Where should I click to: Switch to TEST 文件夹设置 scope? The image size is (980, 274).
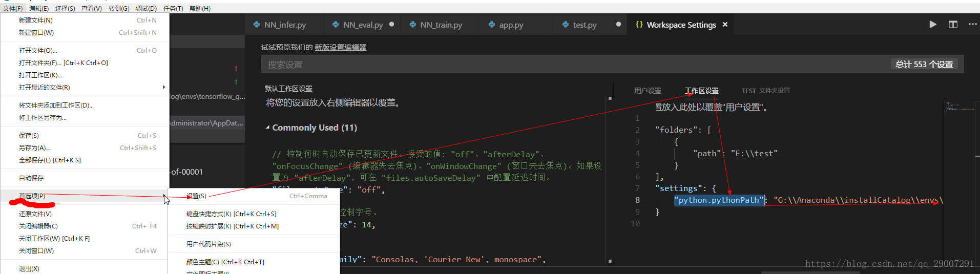tap(765, 91)
